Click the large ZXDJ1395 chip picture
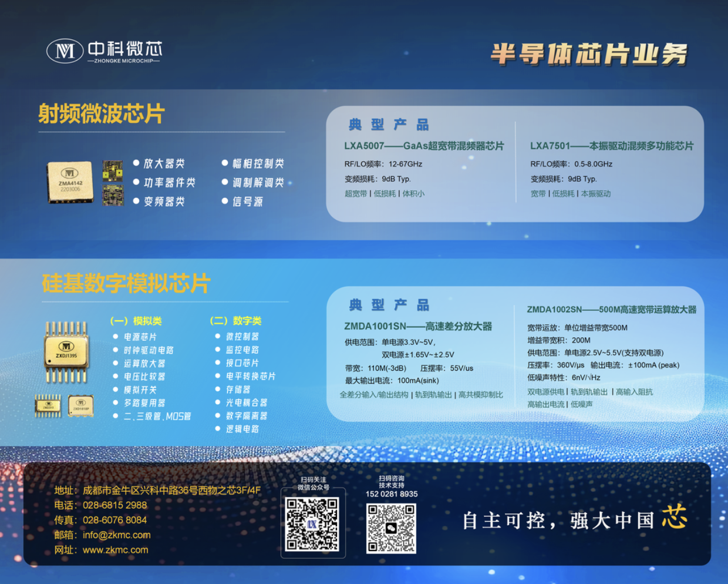Image resolution: width=728 pixels, height=584 pixels. tap(66, 352)
